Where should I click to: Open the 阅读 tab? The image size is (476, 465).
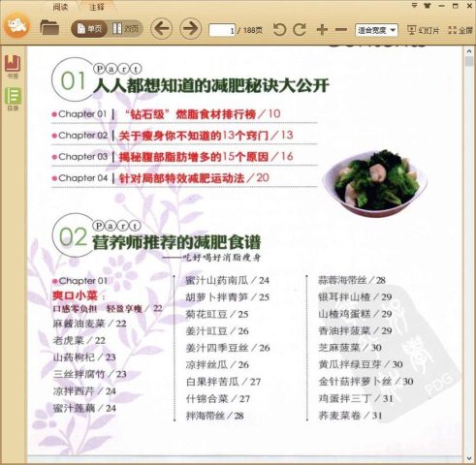pyautogui.click(x=60, y=7)
